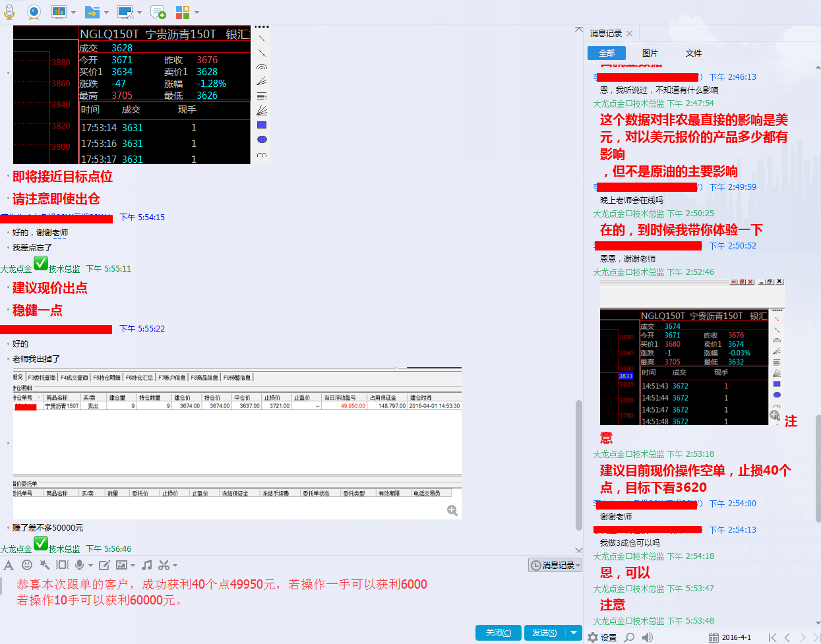821x644 pixels.
Task: Toggle the 消息记录 history panel button
Action: (555, 566)
